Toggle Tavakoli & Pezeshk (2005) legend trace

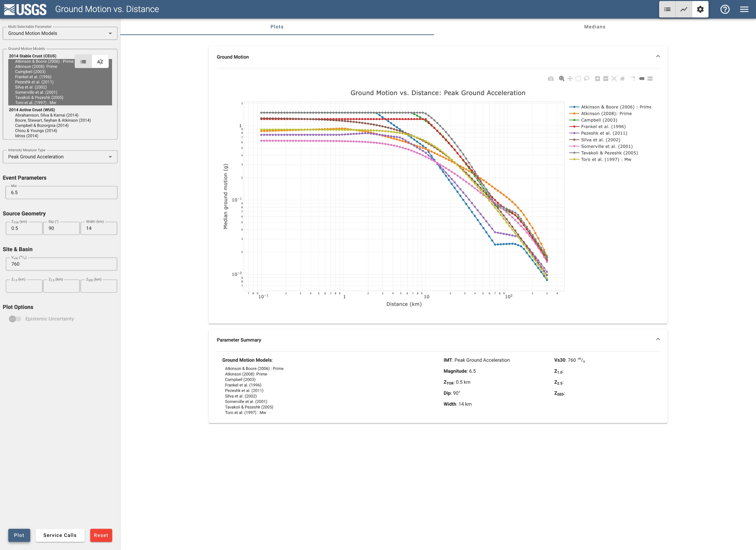[603, 153]
